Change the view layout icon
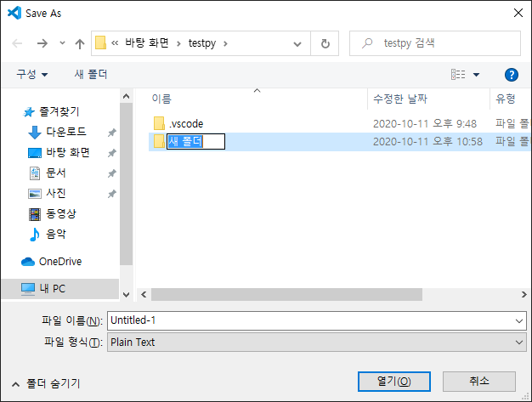 [x=458, y=74]
